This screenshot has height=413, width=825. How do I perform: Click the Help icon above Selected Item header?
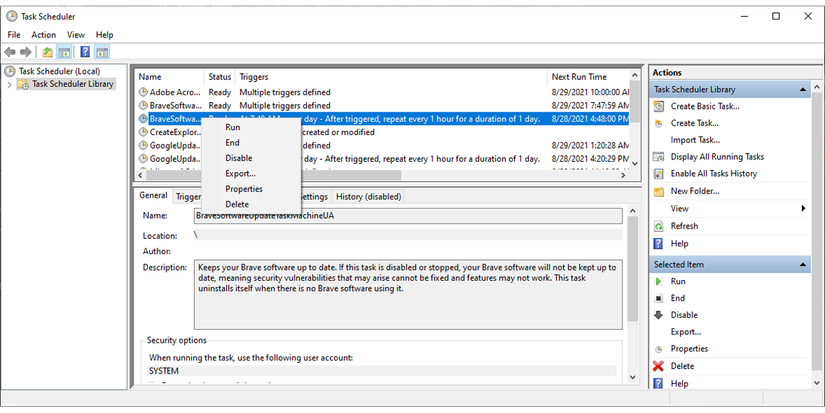pyautogui.click(x=658, y=244)
